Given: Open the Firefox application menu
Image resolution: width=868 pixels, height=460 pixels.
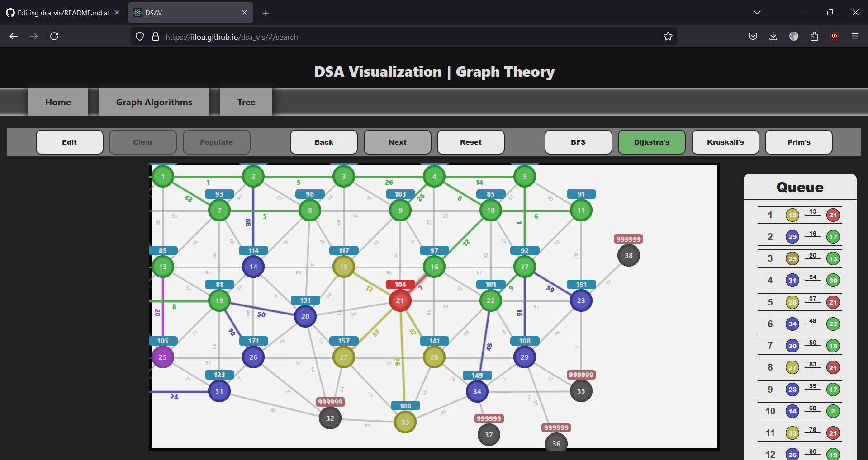Looking at the screenshot, I should (x=855, y=36).
